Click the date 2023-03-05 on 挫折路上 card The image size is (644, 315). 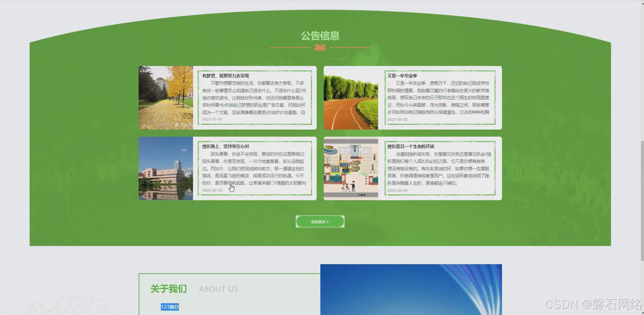212,190
